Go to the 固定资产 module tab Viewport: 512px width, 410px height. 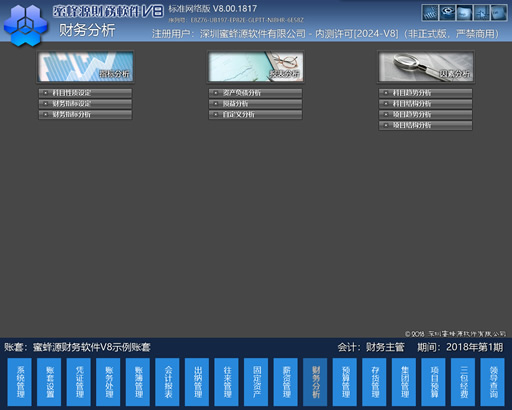(x=256, y=382)
